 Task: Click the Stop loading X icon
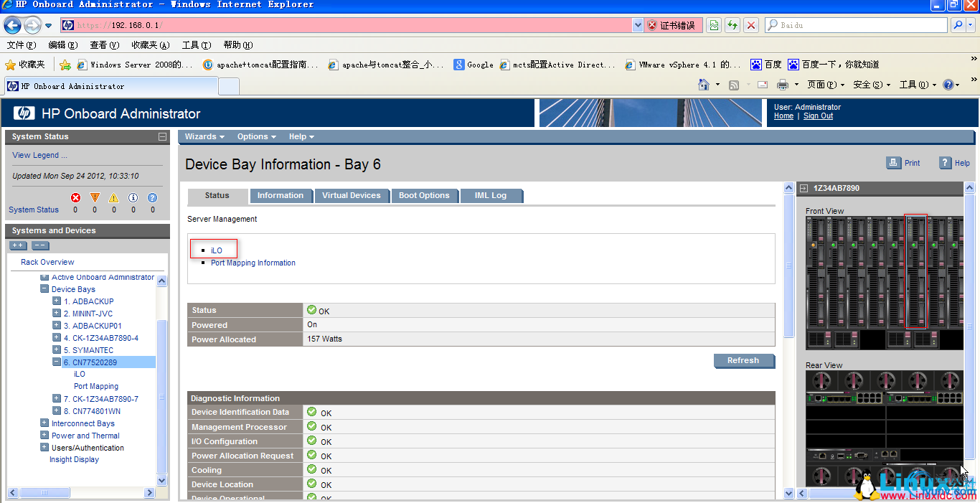pos(751,25)
